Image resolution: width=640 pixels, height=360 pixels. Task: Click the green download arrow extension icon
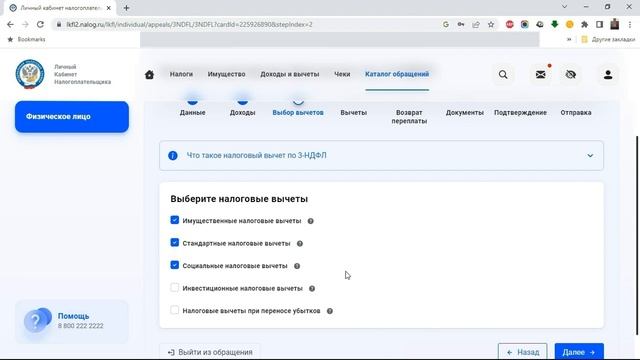pos(554,24)
